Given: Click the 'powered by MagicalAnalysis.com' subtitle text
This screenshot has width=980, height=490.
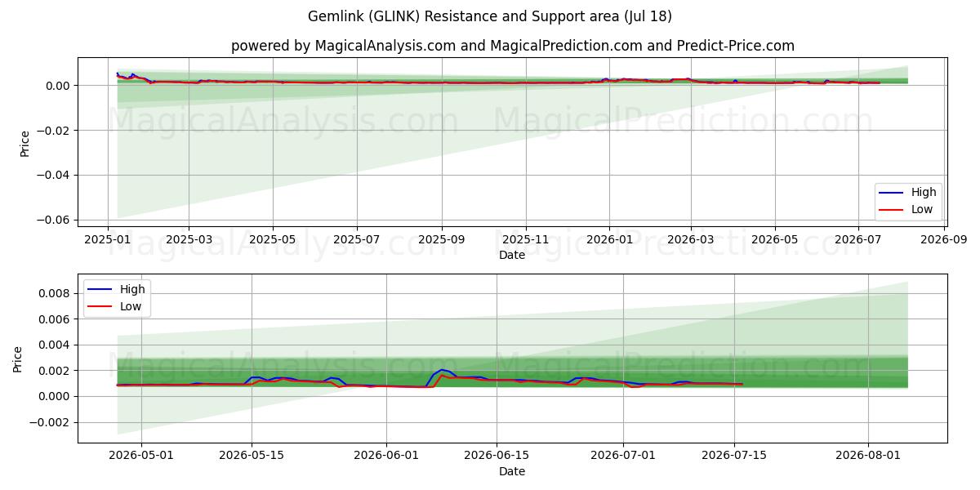Looking at the screenshot, I should tap(343, 46).
